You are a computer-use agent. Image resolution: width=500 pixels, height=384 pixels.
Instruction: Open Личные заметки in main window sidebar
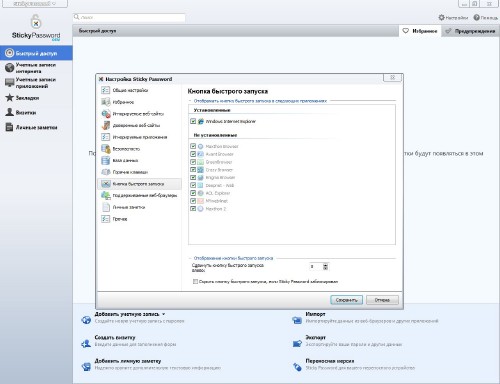(32, 127)
